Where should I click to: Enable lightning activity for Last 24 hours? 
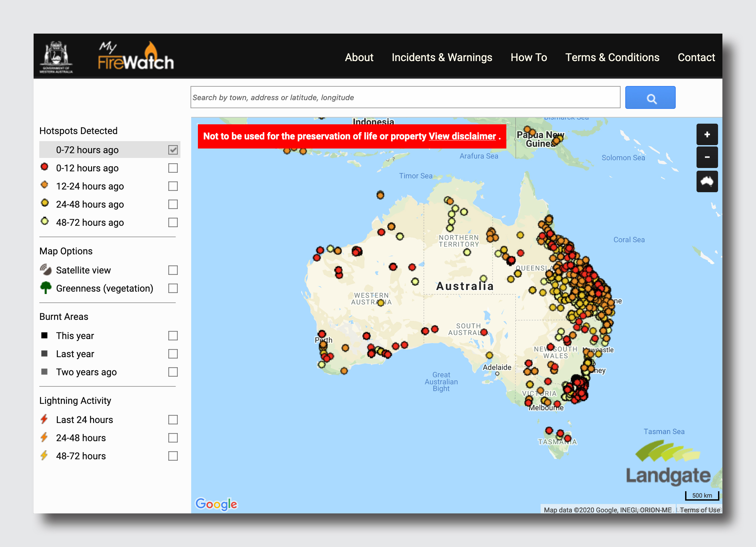pos(173,419)
